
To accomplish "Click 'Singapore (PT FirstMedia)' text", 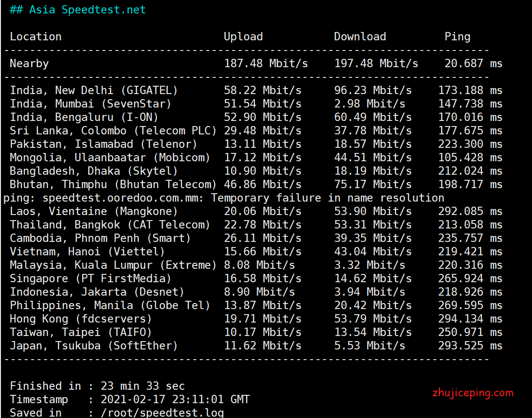I will coord(90,279).
